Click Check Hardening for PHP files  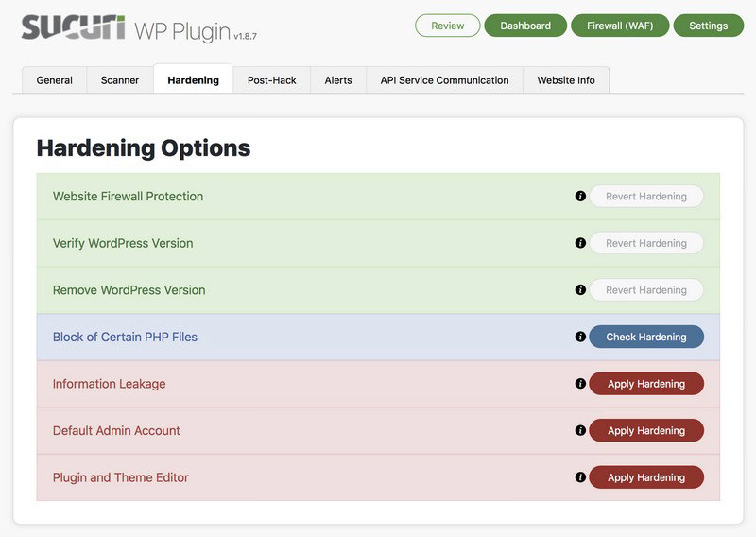[646, 337]
